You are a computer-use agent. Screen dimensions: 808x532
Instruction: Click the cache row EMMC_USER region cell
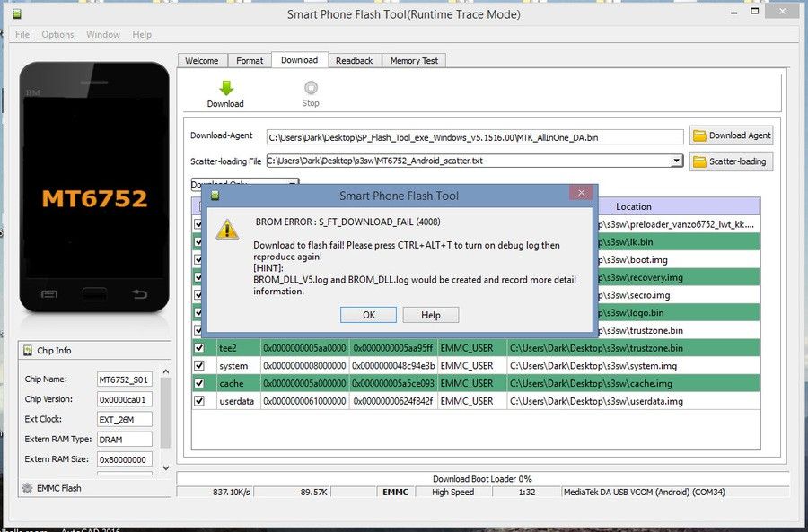[x=472, y=383]
